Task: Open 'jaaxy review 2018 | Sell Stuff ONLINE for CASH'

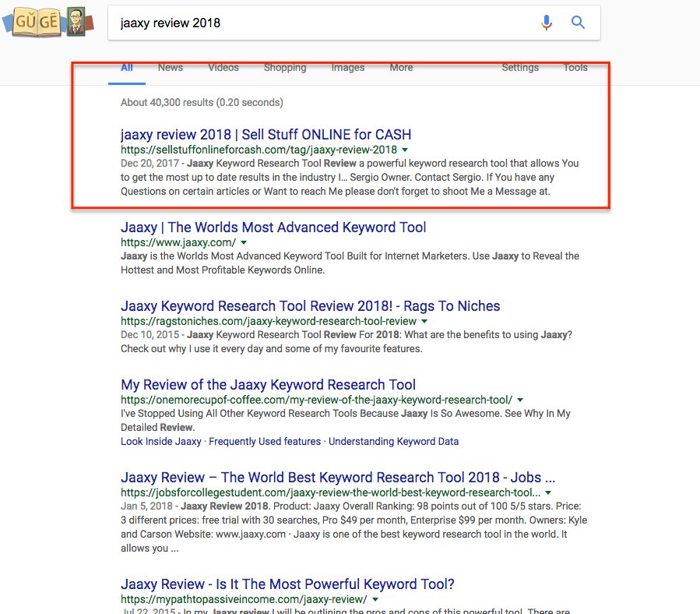Action: (x=266, y=135)
